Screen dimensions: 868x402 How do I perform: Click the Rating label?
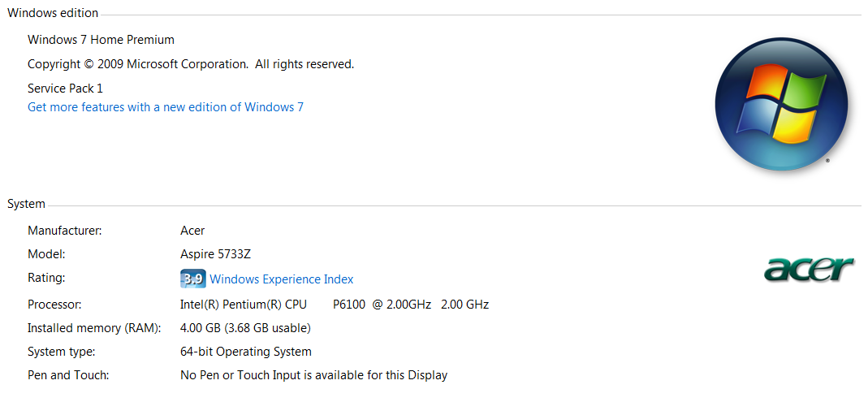point(46,278)
